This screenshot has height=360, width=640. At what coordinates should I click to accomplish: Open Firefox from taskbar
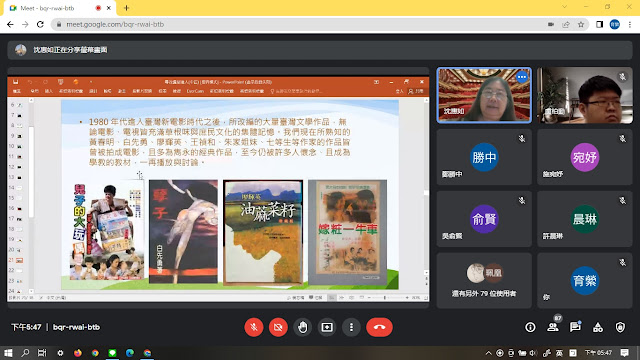pyautogui.click(x=78, y=353)
